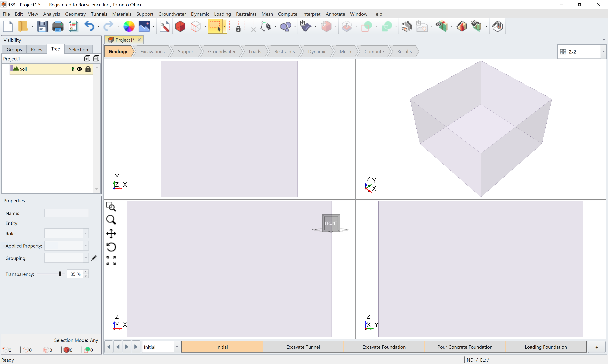Toggle visibility eye for Soil

point(79,69)
